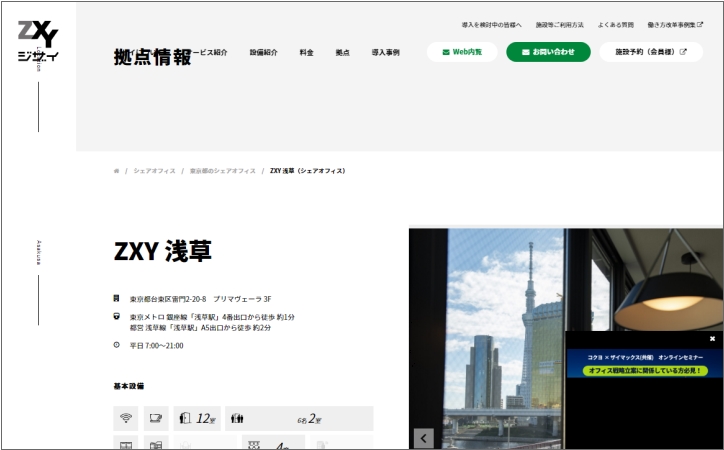Click the coffee cup facility icon
The height and width of the screenshot is (450, 724).
[156, 418]
